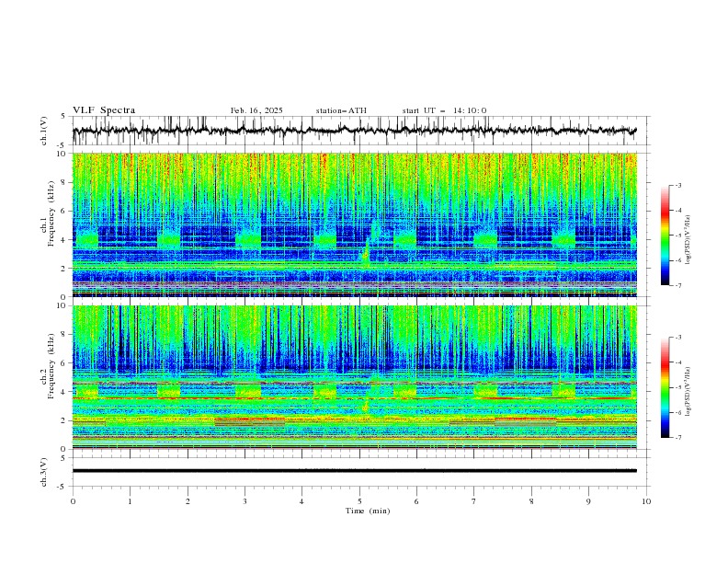Click the time axis tick label "1"
Screen dimensions: 728x563
(130, 501)
